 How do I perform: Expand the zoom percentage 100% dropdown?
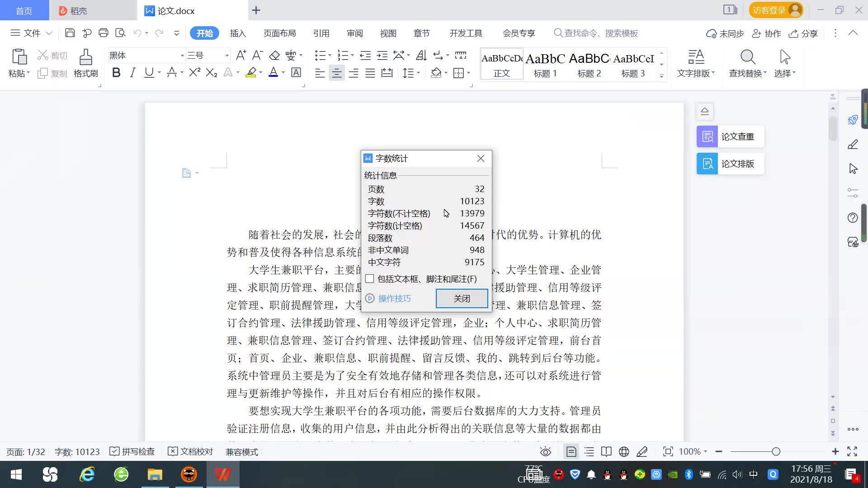tap(705, 451)
